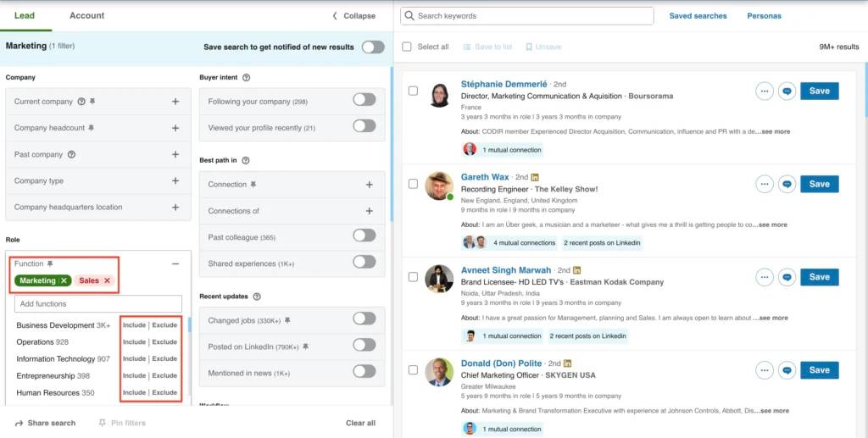
Task: Open more options for Stéphanie Demmerlé
Action: (x=765, y=91)
